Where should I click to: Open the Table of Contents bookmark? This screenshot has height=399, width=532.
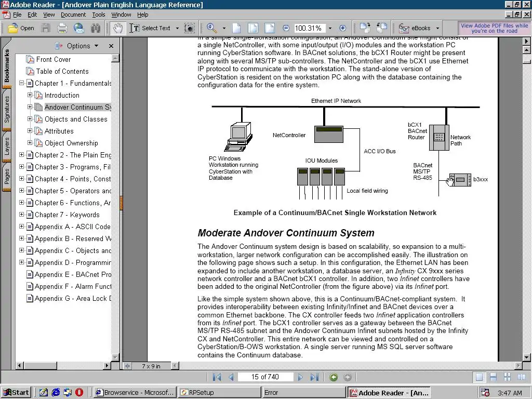point(62,71)
